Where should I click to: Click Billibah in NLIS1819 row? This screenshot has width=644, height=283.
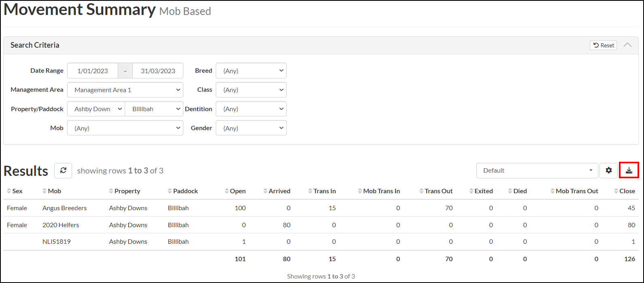[178, 241]
